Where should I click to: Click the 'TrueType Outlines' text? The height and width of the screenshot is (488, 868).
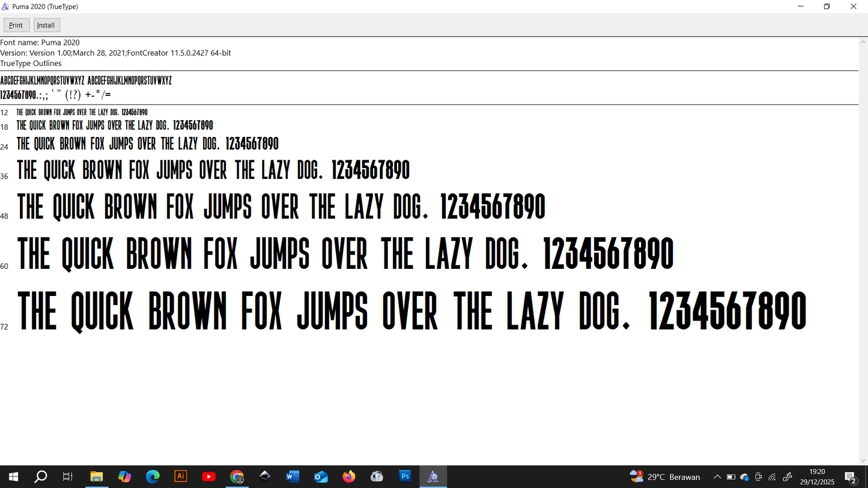point(31,63)
